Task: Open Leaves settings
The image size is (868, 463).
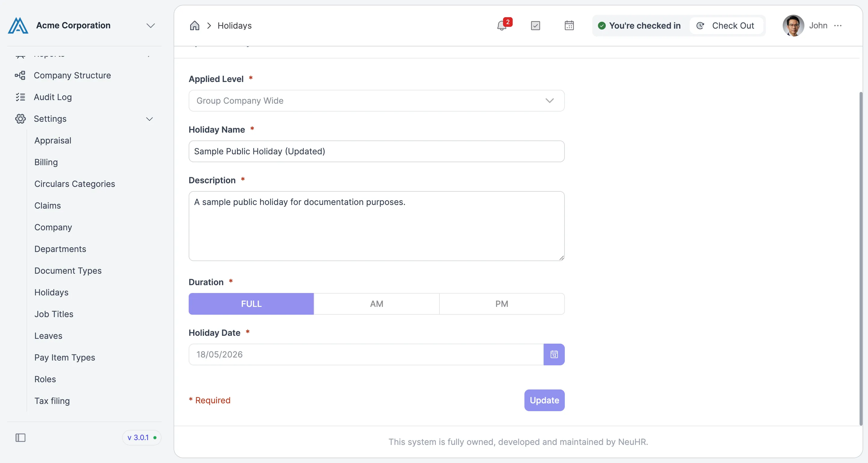Action: click(x=48, y=336)
